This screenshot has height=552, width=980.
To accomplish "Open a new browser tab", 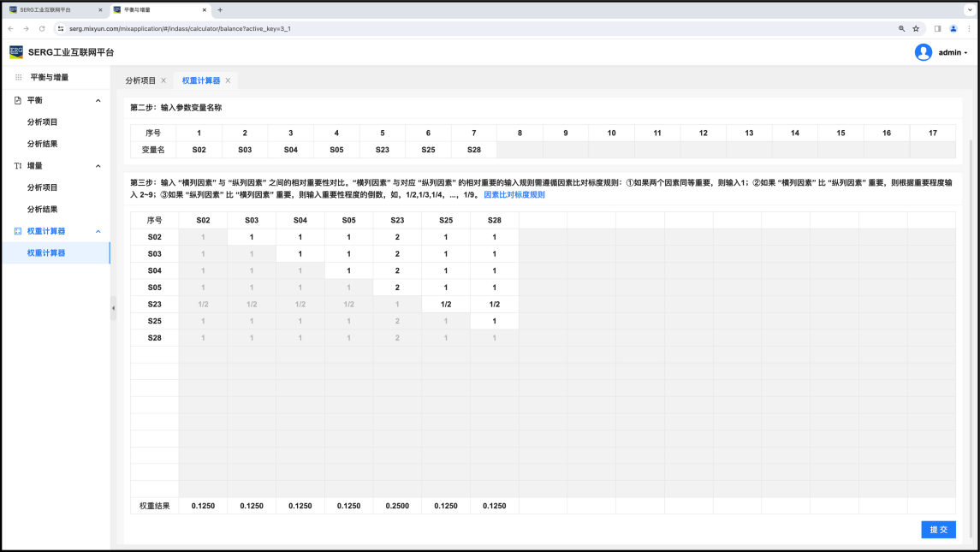I will (x=220, y=10).
